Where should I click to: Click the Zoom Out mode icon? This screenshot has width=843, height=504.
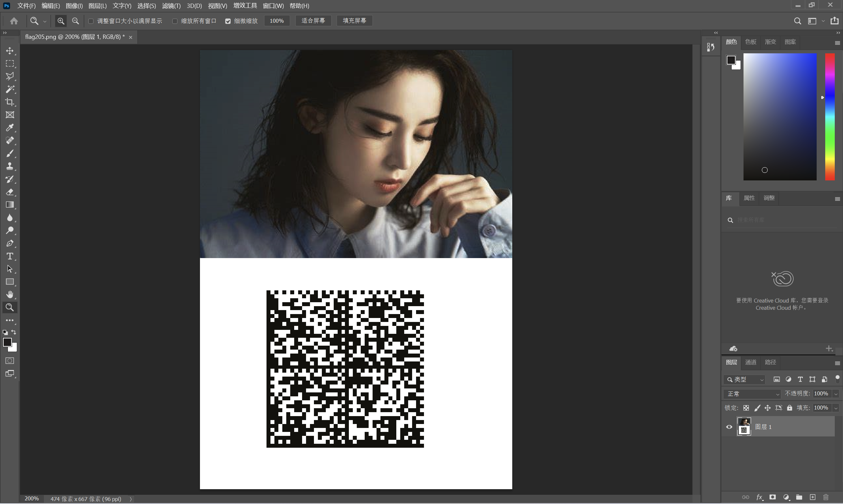75,21
